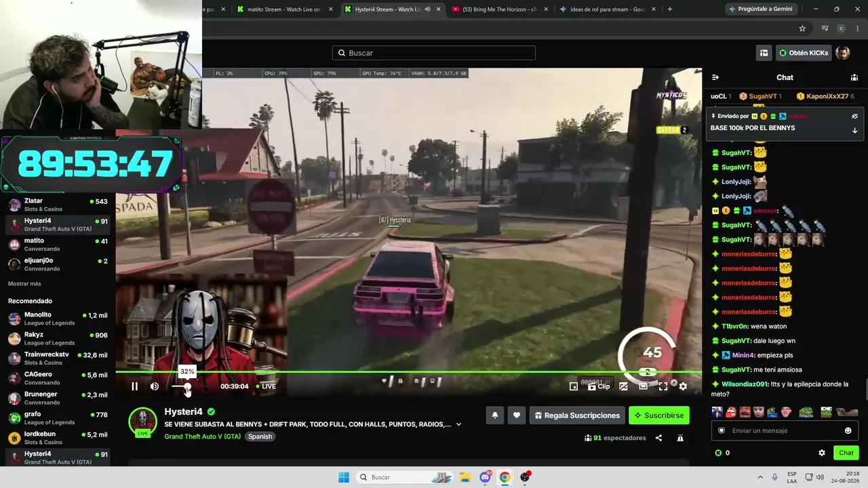Open the gift shop icon beside Obtén KICKs

click(x=764, y=53)
